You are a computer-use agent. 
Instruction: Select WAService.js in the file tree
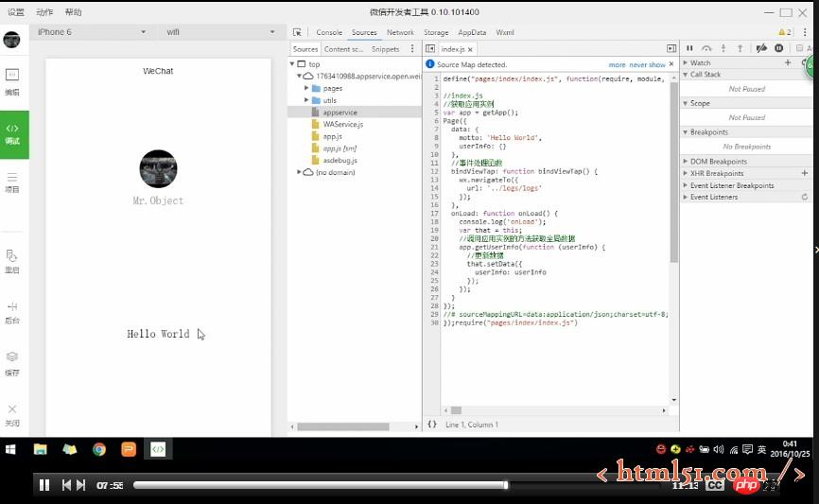342,124
